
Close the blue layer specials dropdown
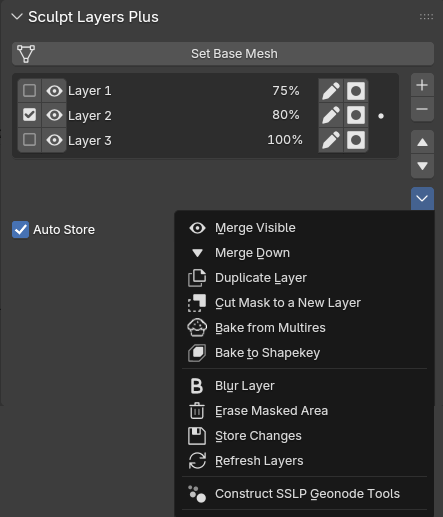click(422, 199)
